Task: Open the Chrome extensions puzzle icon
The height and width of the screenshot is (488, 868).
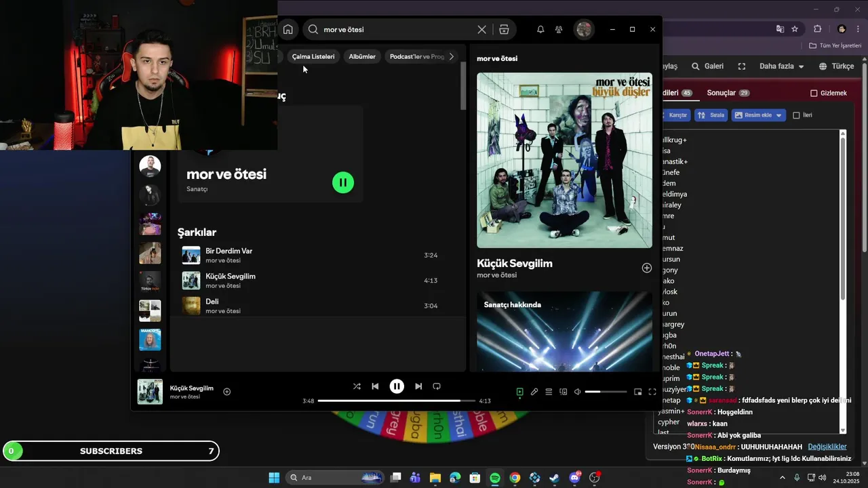Action: [817, 29]
